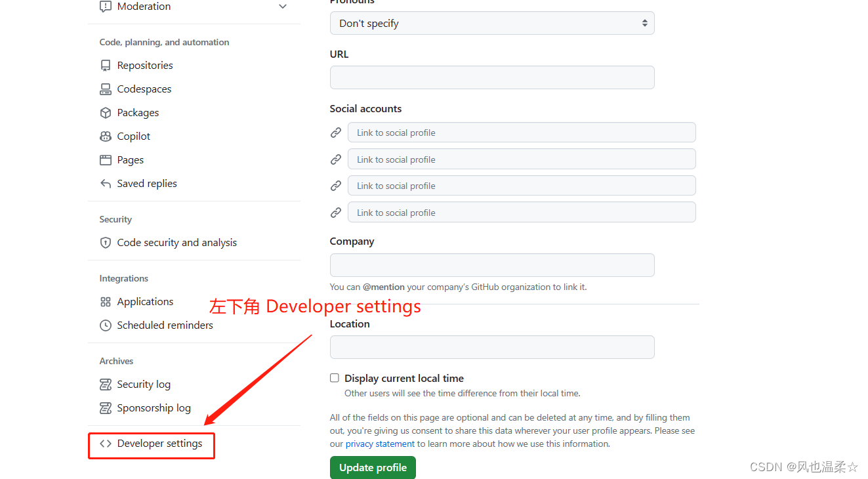868x479 pixels.
Task: Click the Update profile button
Action: click(373, 467)
